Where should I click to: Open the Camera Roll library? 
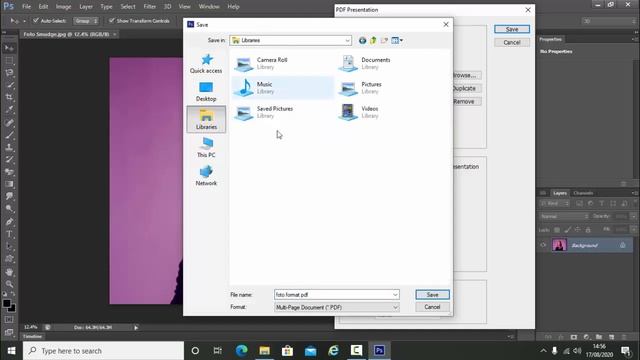click(x=282, y=63)
